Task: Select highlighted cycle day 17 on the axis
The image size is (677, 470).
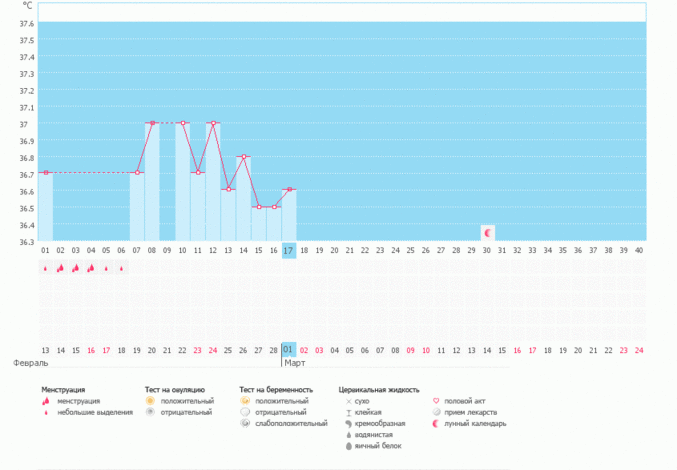Action: click(x=288, y=249)
